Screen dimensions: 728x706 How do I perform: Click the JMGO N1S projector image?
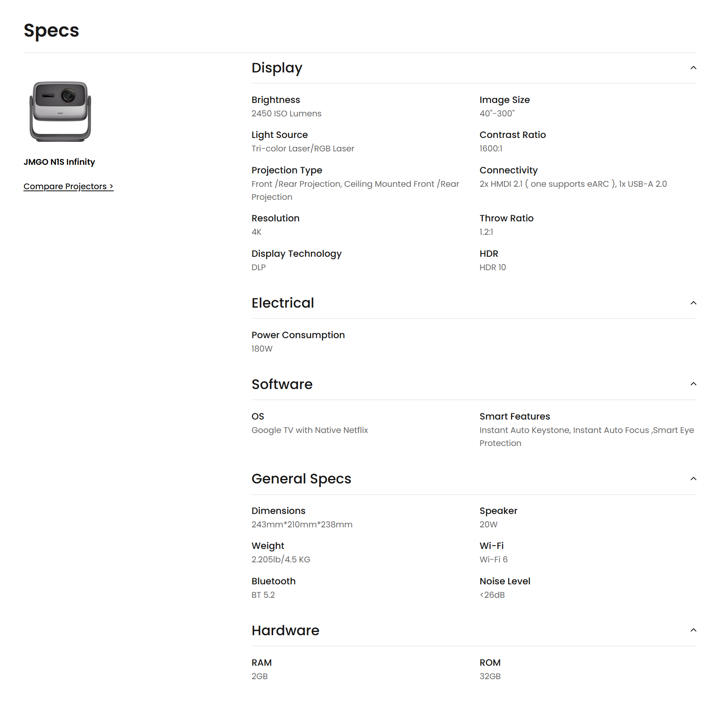60,111
